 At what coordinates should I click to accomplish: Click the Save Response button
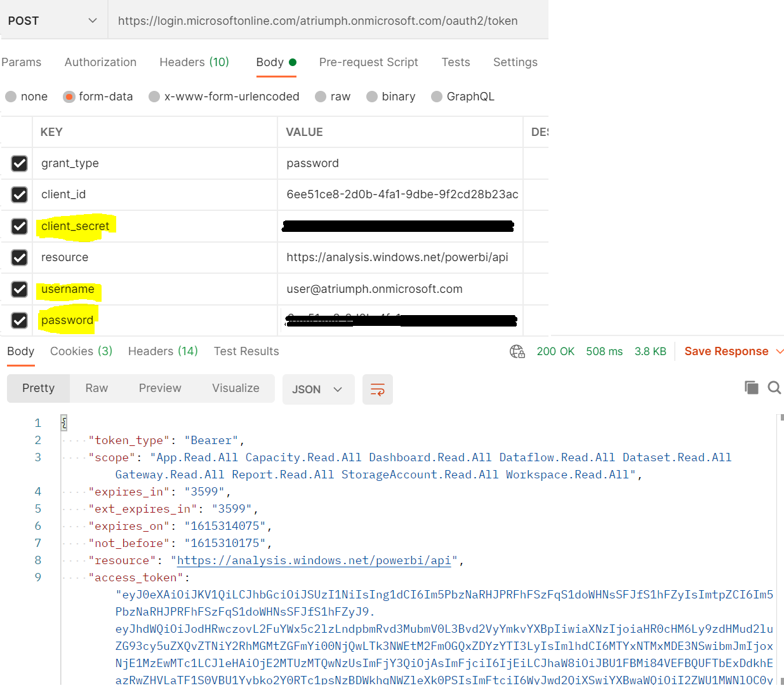click(726, 351)
